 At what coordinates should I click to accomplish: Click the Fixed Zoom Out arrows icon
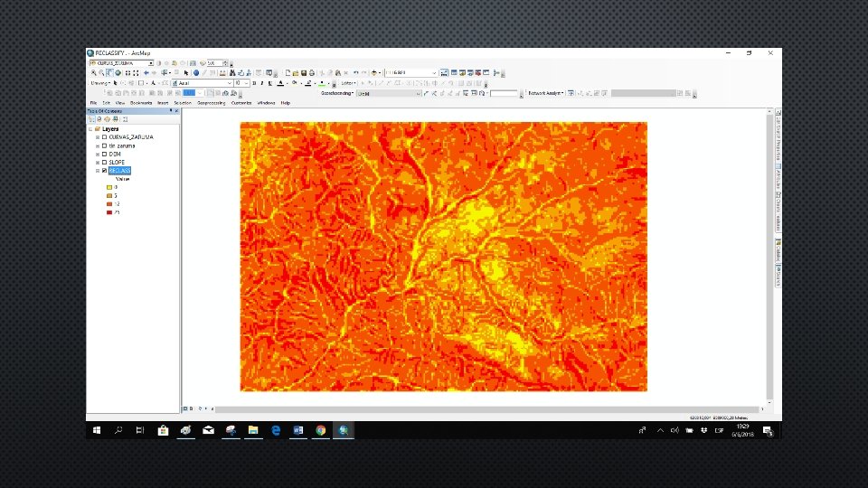[136, 73]
